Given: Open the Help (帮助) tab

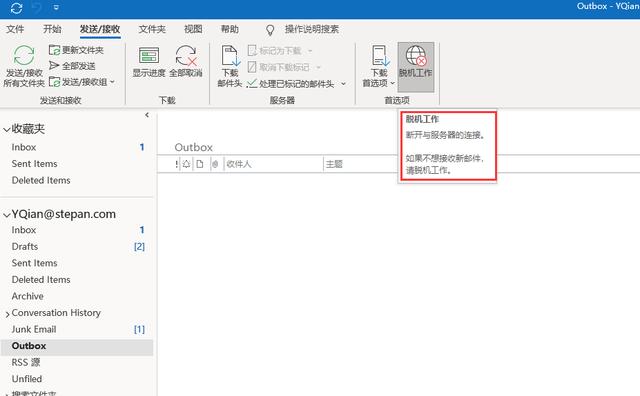Looking at the screenshot, I should (230, 29).
